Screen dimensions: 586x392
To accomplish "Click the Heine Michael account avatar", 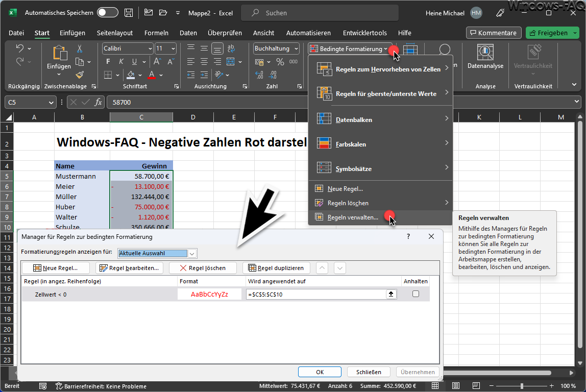I will [476, 13].
